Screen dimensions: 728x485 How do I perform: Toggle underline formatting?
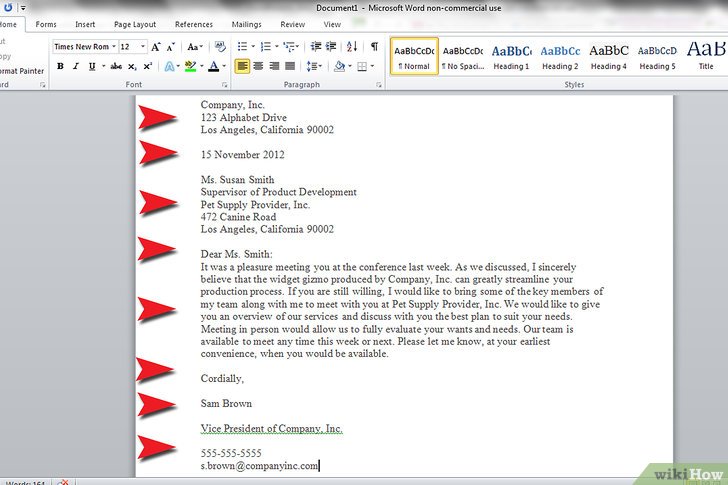[x=92, y=66]
